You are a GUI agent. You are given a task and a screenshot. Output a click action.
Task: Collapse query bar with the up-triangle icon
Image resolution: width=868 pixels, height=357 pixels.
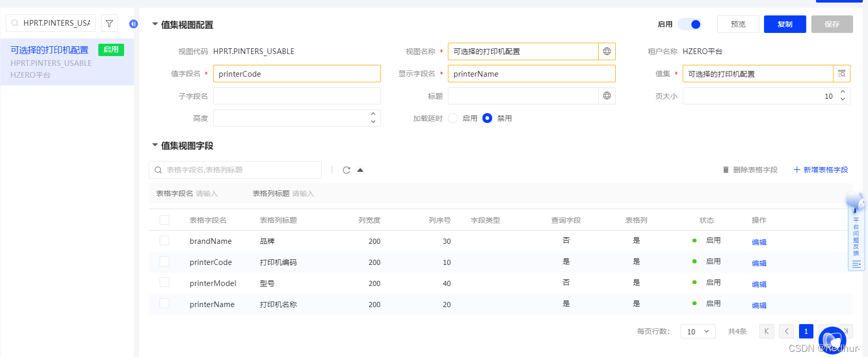tap(360, 170)
